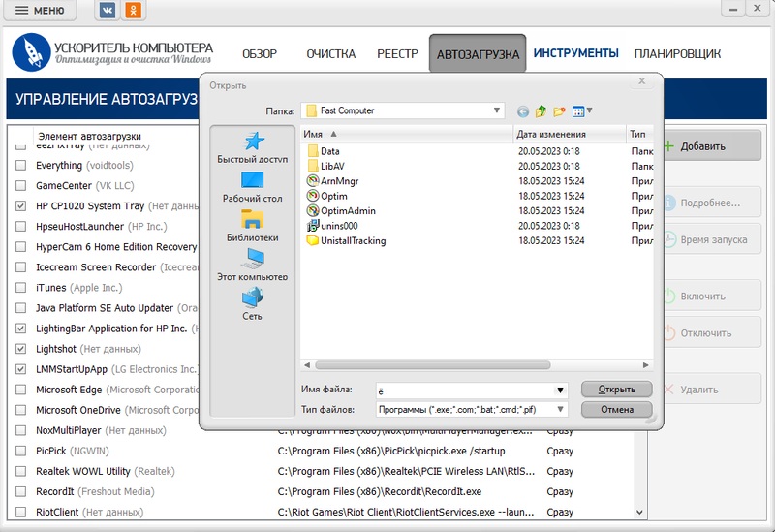This screenshot has width=775, height=532.
Task: Click the Имя файла input field
Action: pos(463,390)
